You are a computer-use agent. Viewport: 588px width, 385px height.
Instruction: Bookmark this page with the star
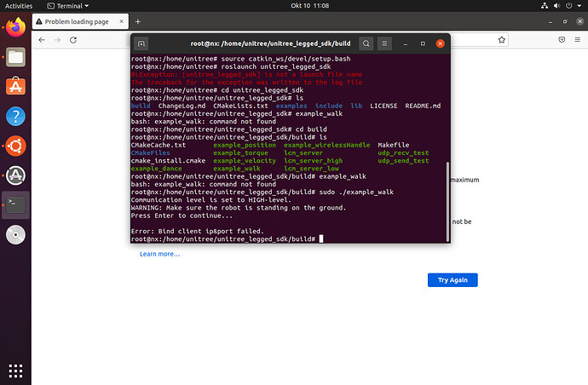click(x=502, y=40)
